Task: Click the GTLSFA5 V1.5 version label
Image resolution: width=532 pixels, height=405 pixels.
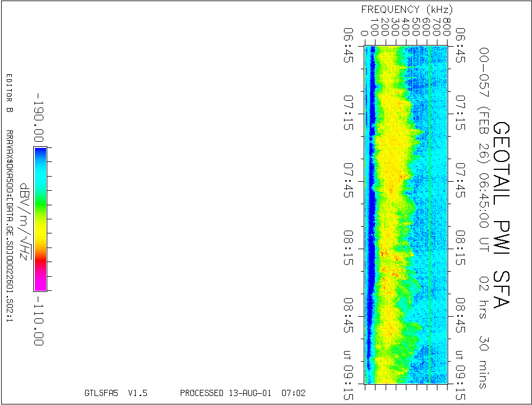Action: pyautogui.click(x=115, y=393)
